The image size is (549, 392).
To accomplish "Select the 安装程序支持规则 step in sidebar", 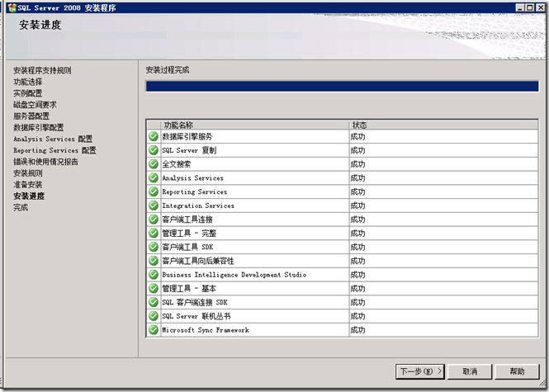I will coord(42,70).
